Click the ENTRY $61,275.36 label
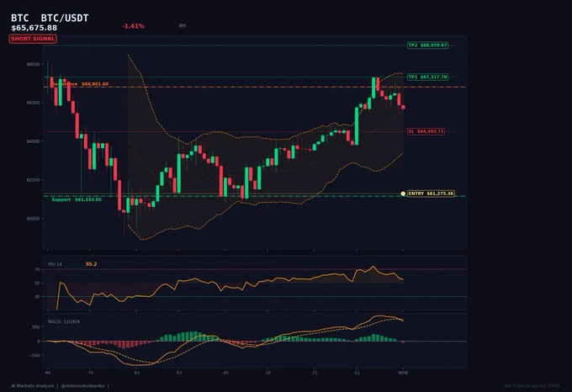 click(431, 193)
